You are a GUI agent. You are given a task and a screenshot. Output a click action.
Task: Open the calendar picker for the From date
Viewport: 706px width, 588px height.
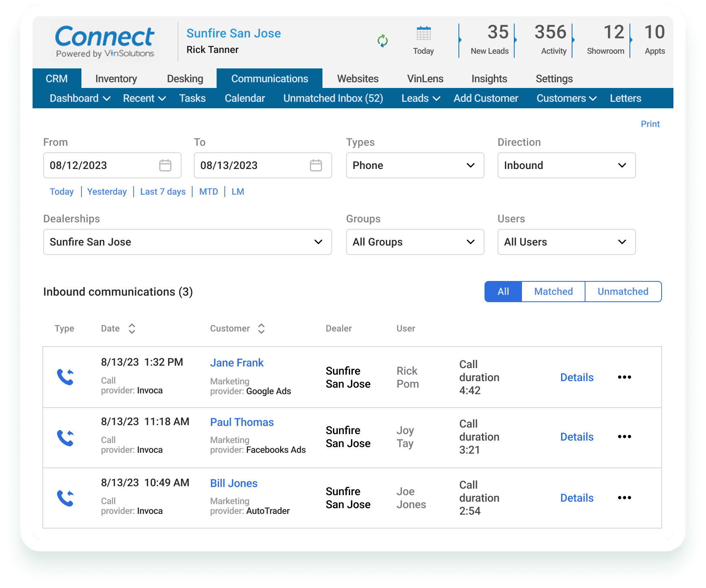tap(165, 165)
